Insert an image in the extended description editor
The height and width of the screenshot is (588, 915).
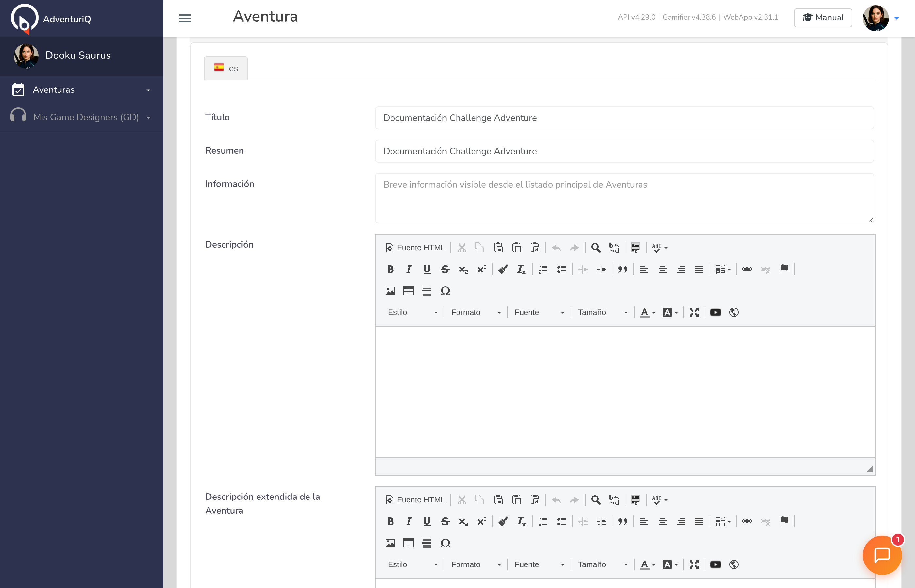point(390,543)
